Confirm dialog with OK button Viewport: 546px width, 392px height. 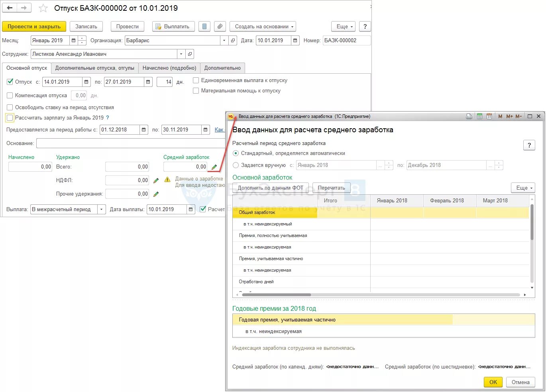[493, 382]
